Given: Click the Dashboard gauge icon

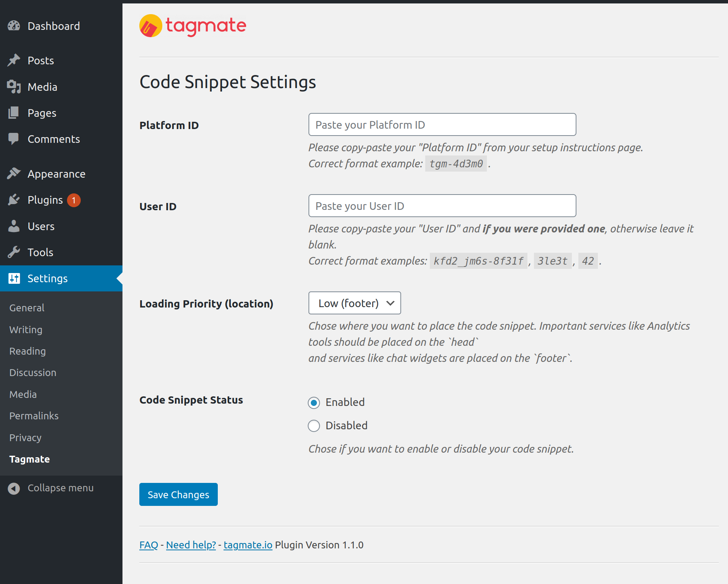Looking at the screenshot, I should (14, 26).
